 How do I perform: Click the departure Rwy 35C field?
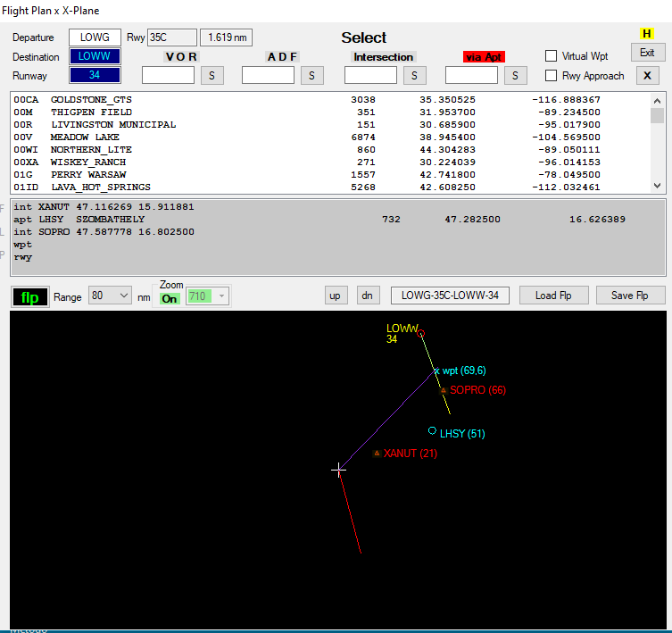(172, 37)
